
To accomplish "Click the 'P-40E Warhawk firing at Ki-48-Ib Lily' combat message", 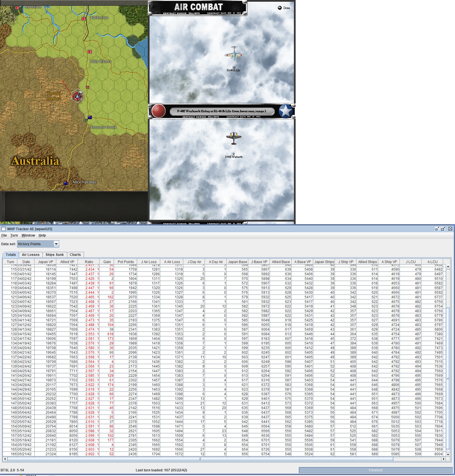I will [222, 111].
